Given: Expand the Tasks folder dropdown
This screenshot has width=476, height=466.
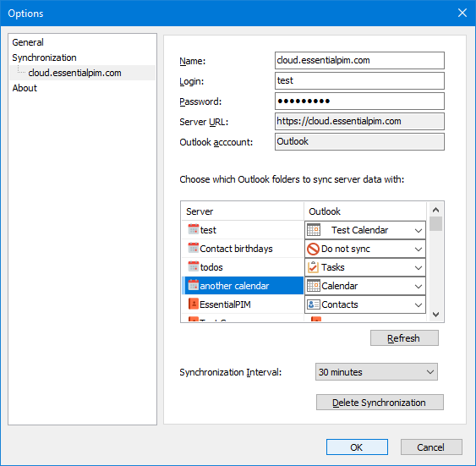Looking at the screenshot, I should click(x=419, y=268).
